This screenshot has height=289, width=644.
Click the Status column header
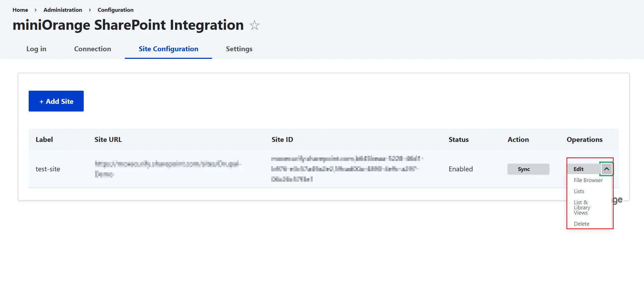click(459, 139)
